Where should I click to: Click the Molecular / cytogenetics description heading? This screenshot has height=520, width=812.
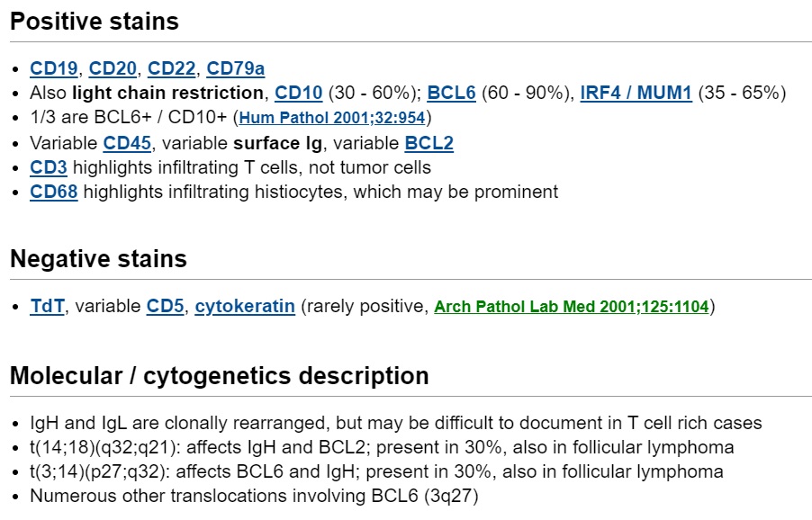(219, 376)
